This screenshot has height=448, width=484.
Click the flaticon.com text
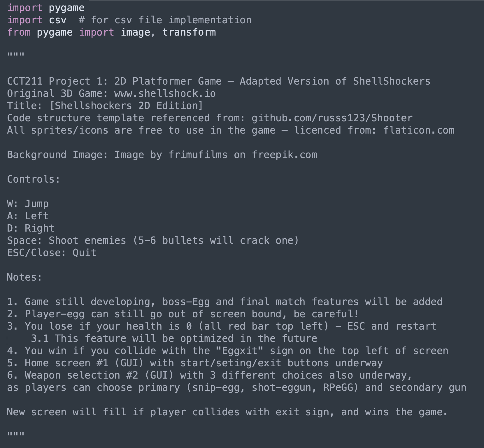point(419,130)
